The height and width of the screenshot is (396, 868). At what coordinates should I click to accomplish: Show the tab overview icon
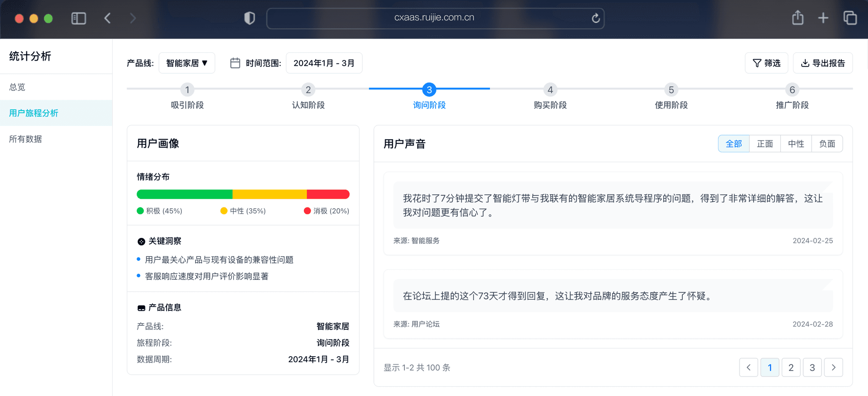(x=850, y=18)
